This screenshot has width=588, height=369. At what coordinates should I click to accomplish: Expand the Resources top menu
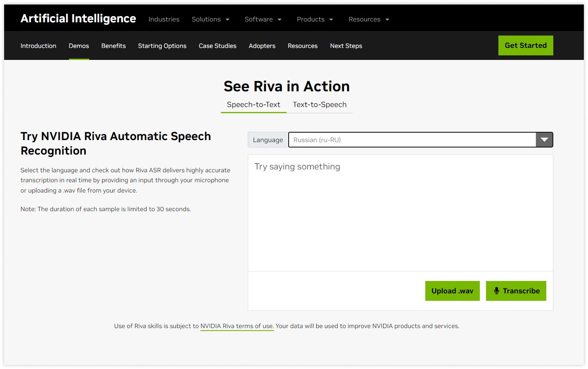369,19
